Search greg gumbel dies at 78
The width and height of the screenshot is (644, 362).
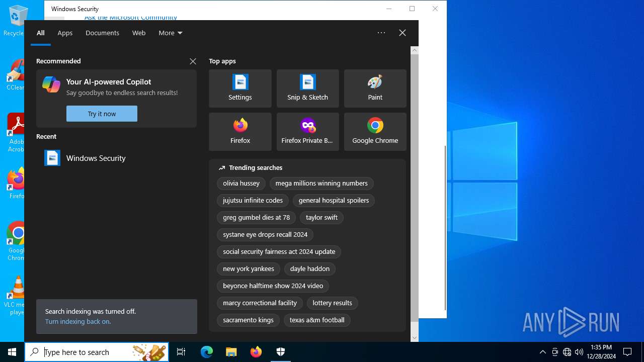(x=256, y=218)
